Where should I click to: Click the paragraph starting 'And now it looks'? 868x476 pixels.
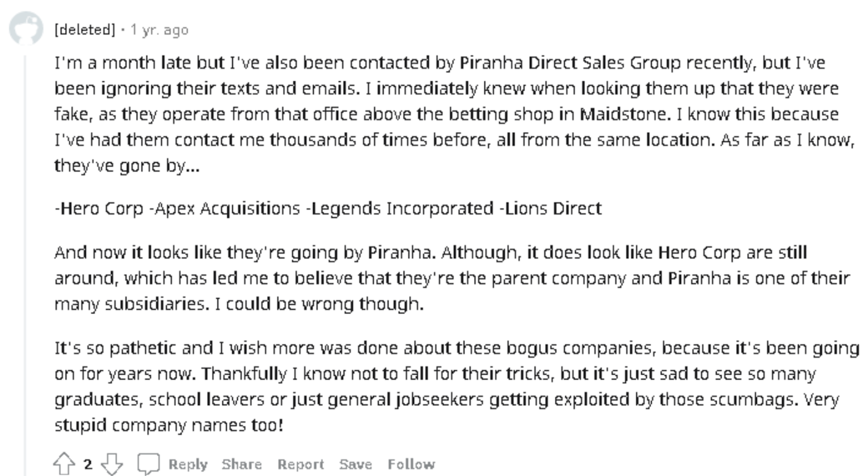point(434,278)
